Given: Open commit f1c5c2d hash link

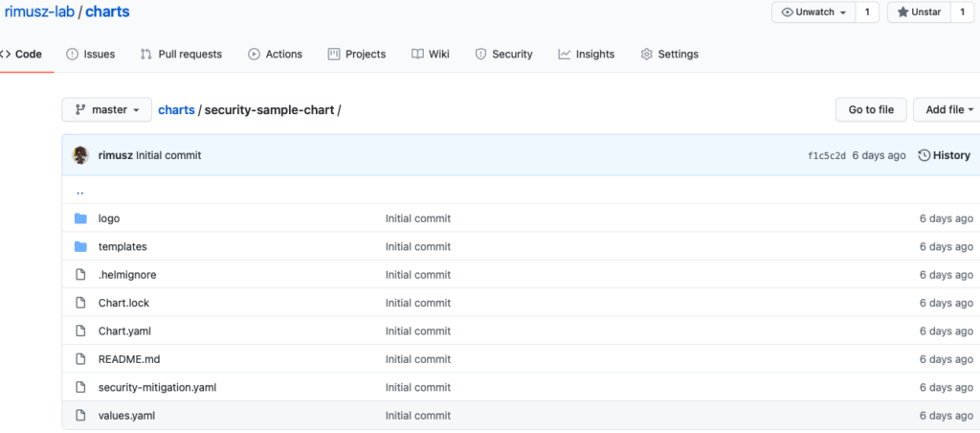Looking at the screenshot, I should 827,156.
